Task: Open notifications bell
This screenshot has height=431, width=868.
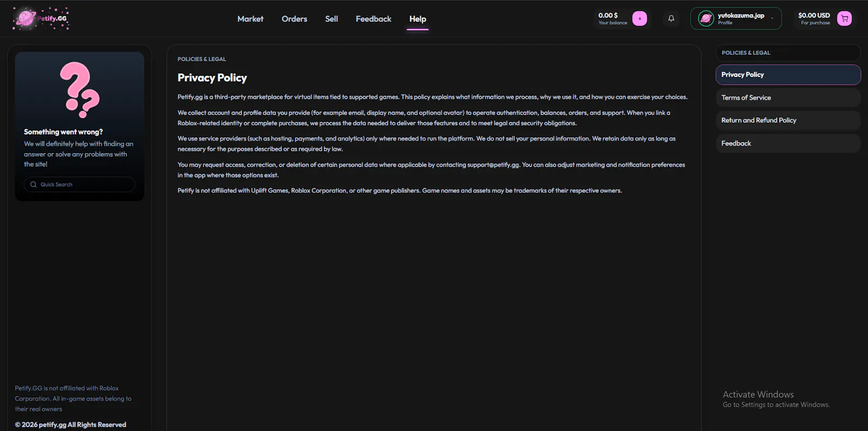Action: [671, 18]
